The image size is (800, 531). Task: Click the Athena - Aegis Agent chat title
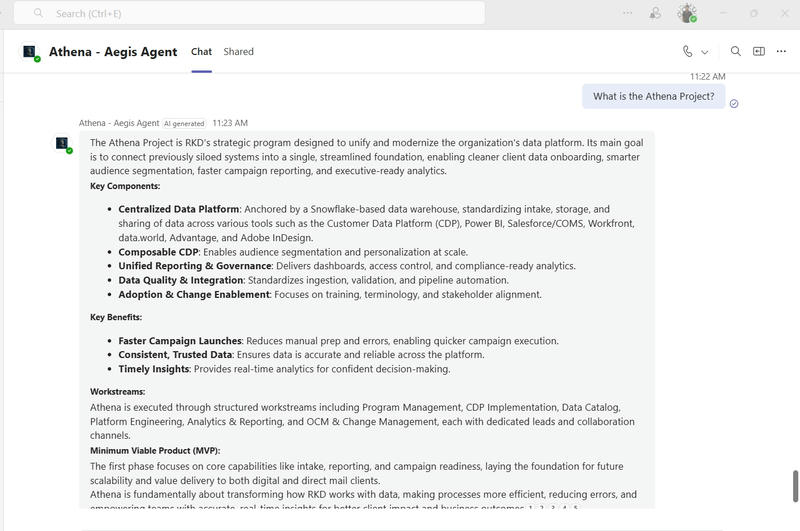pyautogui.click(x=113, y=52)
